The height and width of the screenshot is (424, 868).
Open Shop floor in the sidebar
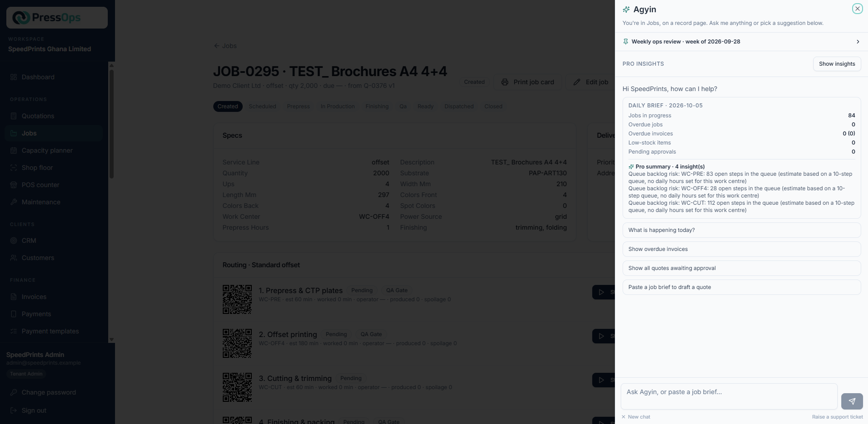54,168
